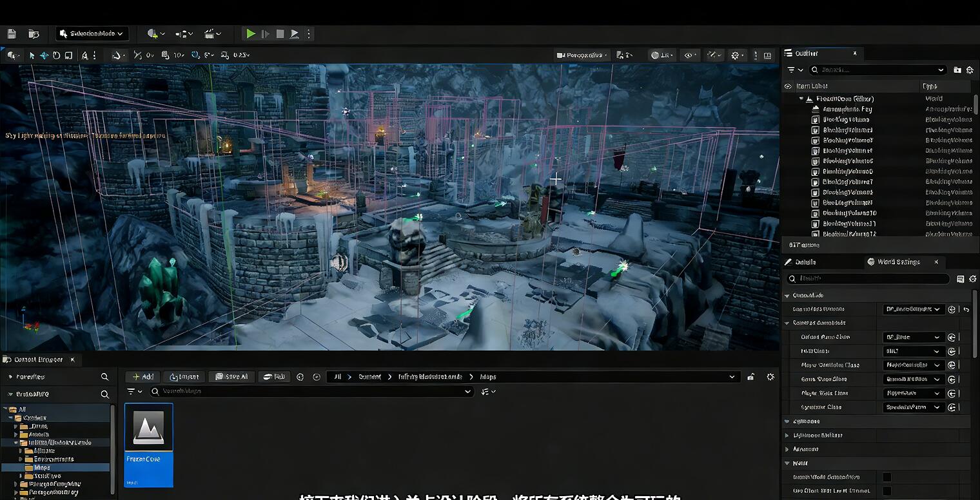The width and height of the screenshot is (980, 500).
Task: Open the Selection Mode dropdown
Action: (x=92, y=34)
